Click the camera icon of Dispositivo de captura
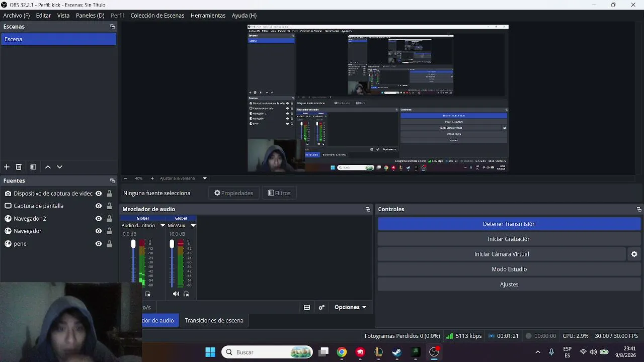Image resolution: width=644 pixels, height=362 pixels. click(8, 194)
